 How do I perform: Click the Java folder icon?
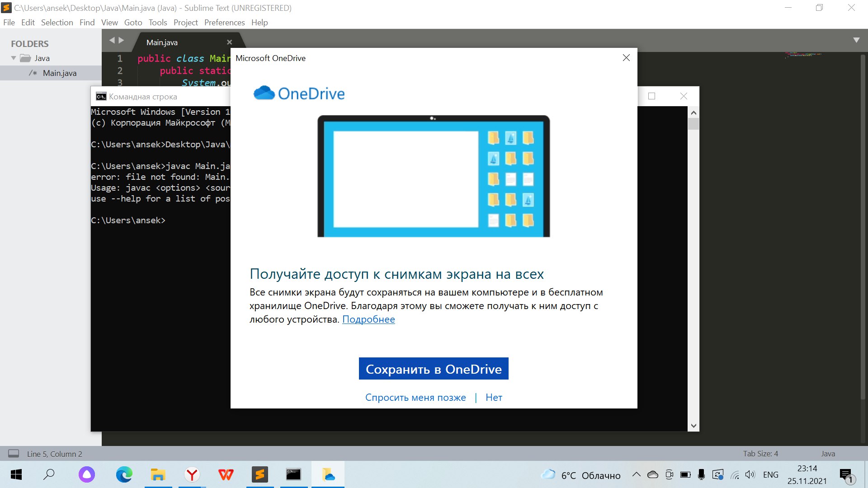25,58
